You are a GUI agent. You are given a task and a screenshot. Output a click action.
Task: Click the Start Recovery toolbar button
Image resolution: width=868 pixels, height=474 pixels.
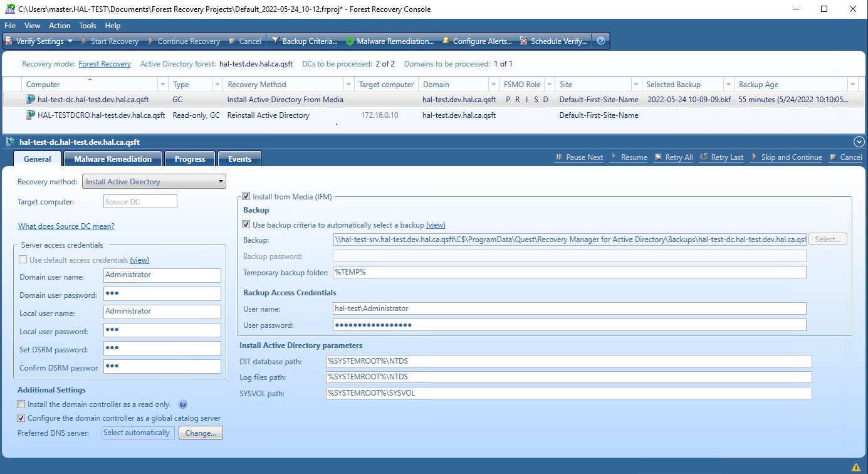pyautogui.click(x=109, y=41)
